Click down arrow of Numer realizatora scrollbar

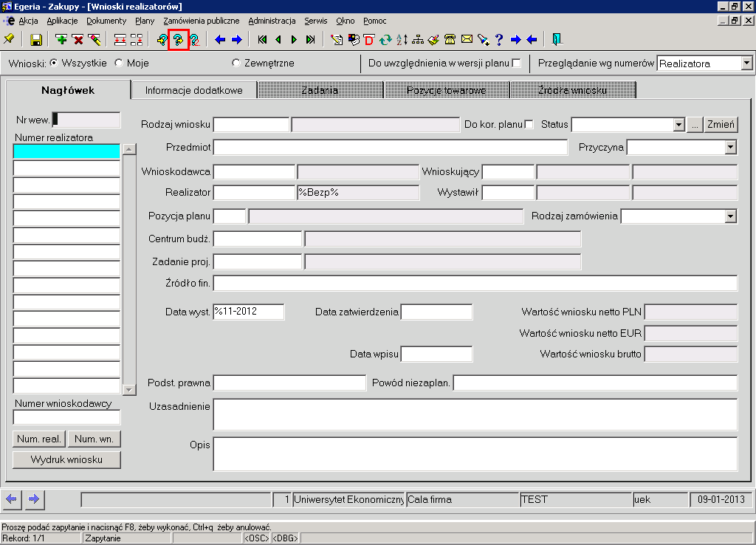[129, 390]
